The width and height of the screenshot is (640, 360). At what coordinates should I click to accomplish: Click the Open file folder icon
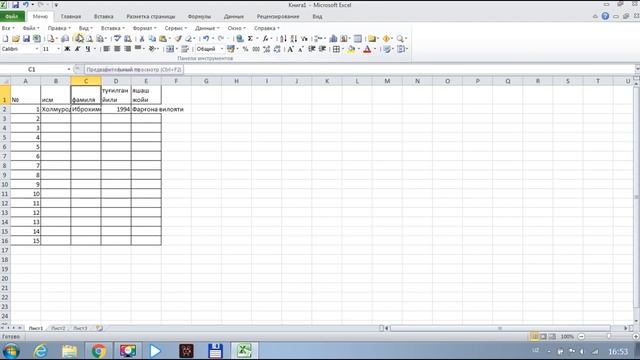(16, 39)
